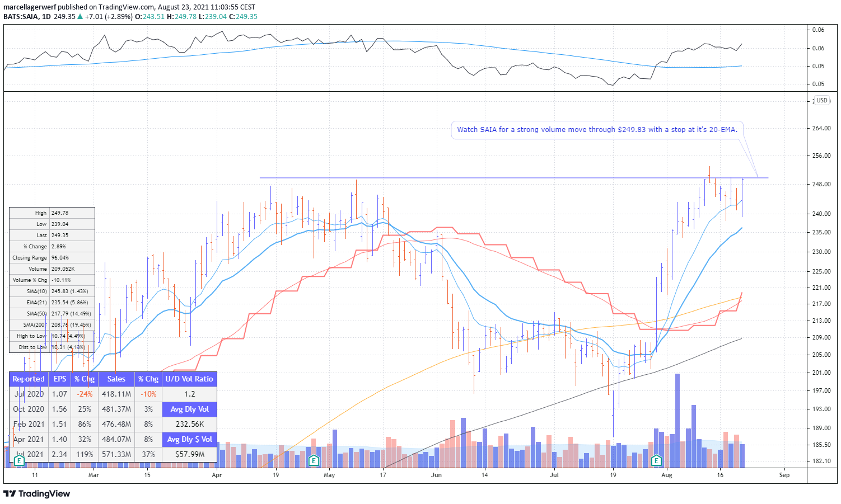Click the Sales column header

(x=116, y=379)
